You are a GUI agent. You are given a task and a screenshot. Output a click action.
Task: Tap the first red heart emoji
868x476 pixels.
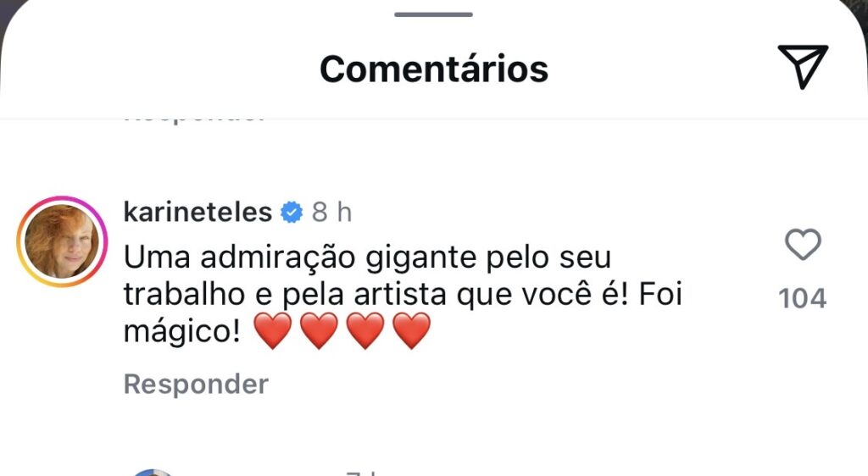(271, 331)
